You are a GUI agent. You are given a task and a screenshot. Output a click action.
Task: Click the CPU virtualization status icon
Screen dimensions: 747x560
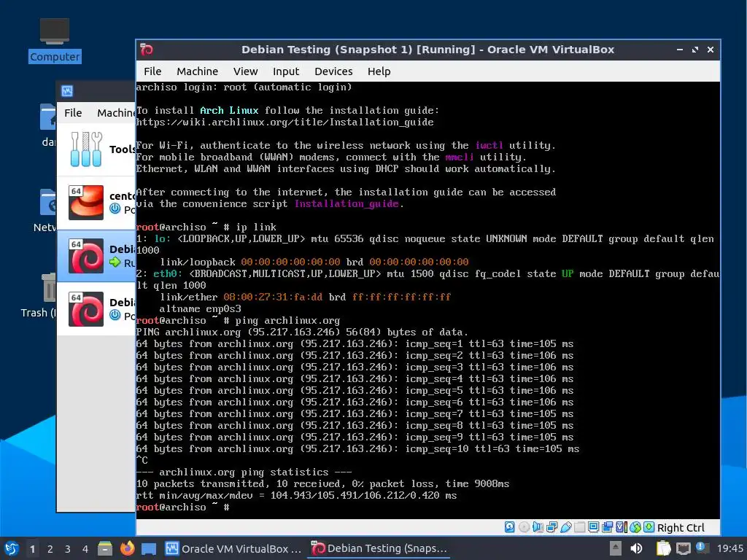(622, 527)
